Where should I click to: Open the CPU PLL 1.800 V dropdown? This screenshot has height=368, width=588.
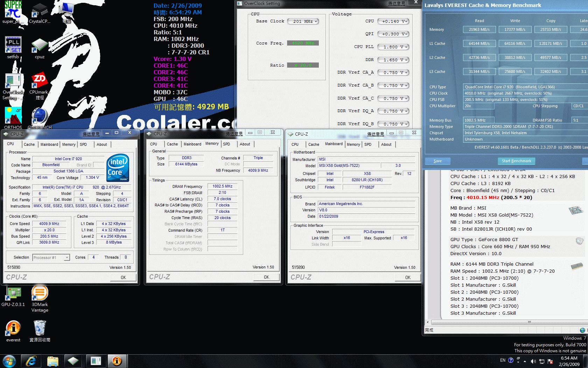pyautogui.click(x=393, y=47)
